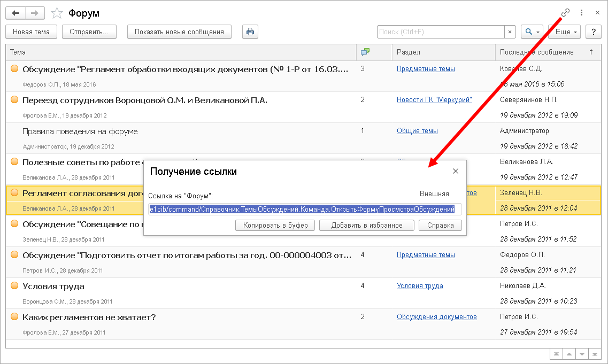Add Форум to favorites with star icon
Image resolution: width=608 pixels, height=364 pixels.
[57, 13]
